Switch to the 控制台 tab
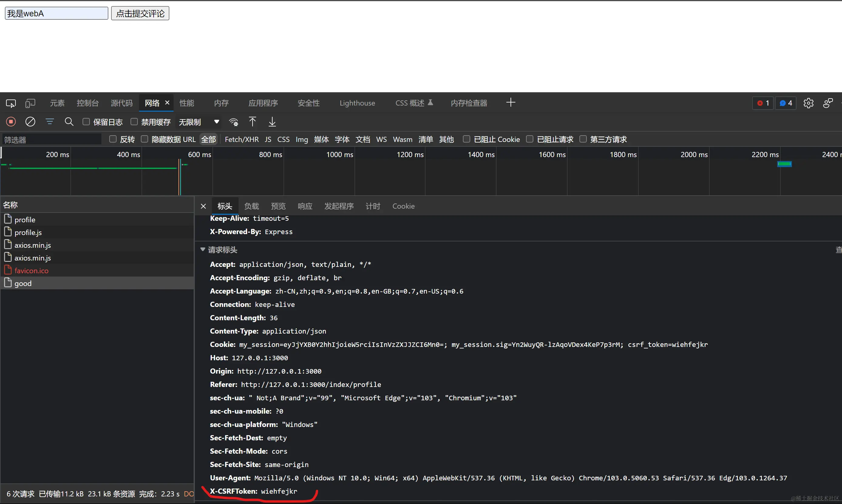 pyautogui.click(x=87, y=103)
